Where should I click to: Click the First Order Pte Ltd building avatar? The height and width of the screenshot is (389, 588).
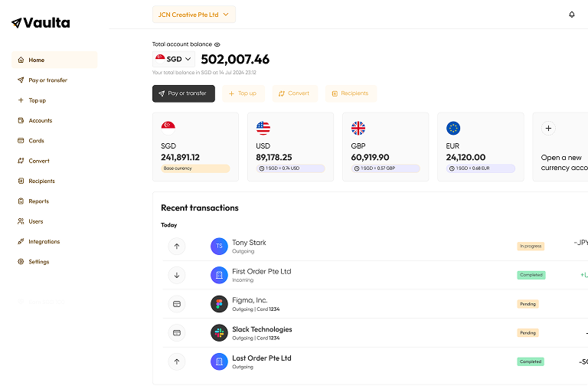pos(220,275)
